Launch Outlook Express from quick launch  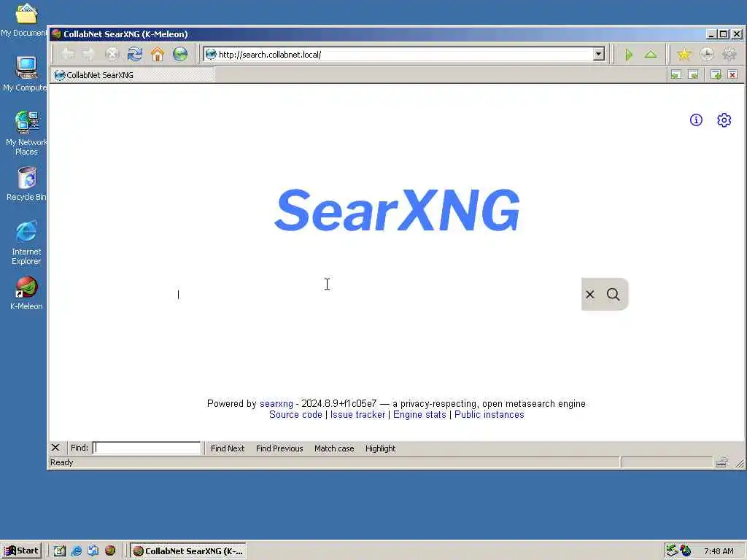coord(93,551)
